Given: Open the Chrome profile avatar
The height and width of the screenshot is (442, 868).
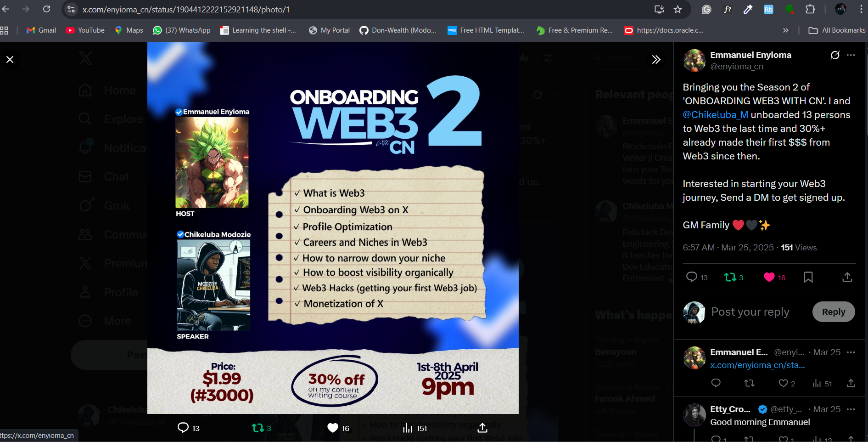Looking at the screenshot, I should pos(840,9).
